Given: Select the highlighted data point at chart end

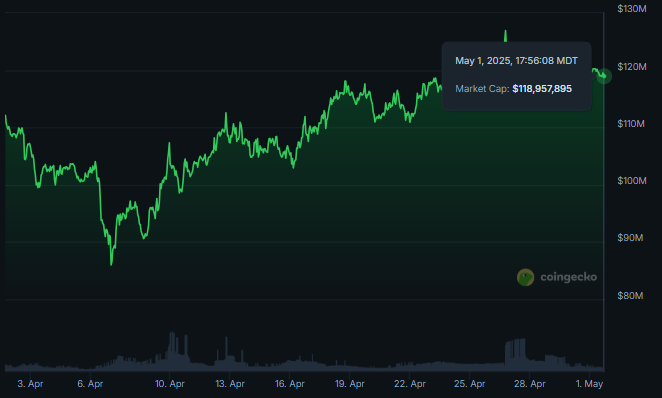Looking at the screenshot, I should 604,76.
